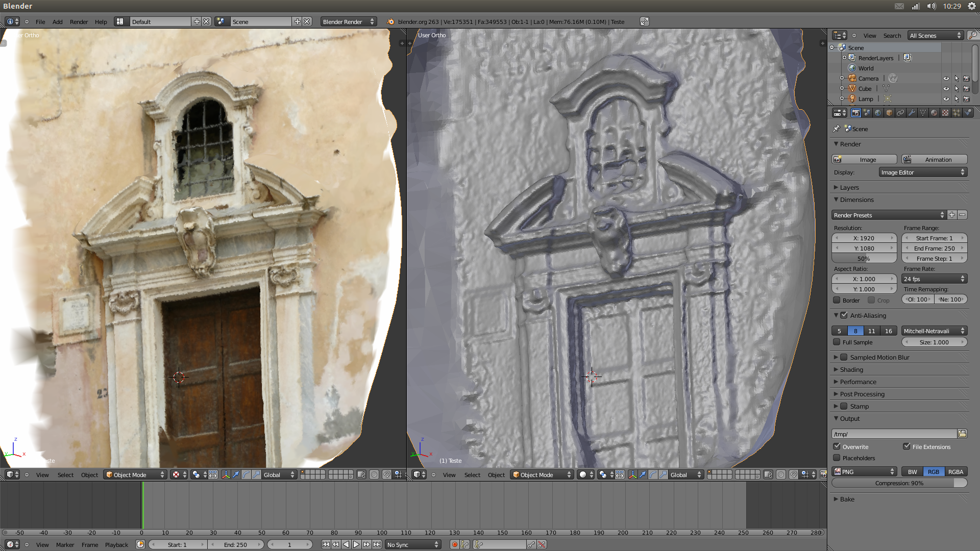Open the File menu
This screenshot has height=551, width=980.
pos(40,21)
